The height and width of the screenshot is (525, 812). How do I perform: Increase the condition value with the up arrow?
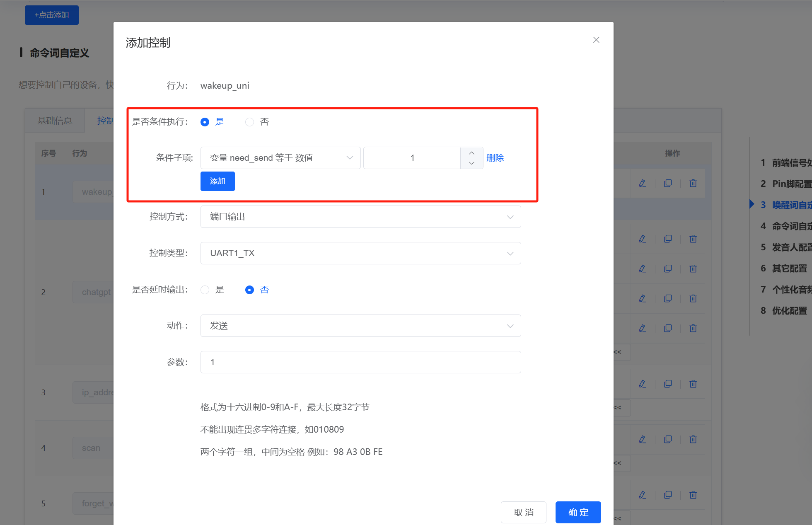pyautogui.click(x=471, y=153)
